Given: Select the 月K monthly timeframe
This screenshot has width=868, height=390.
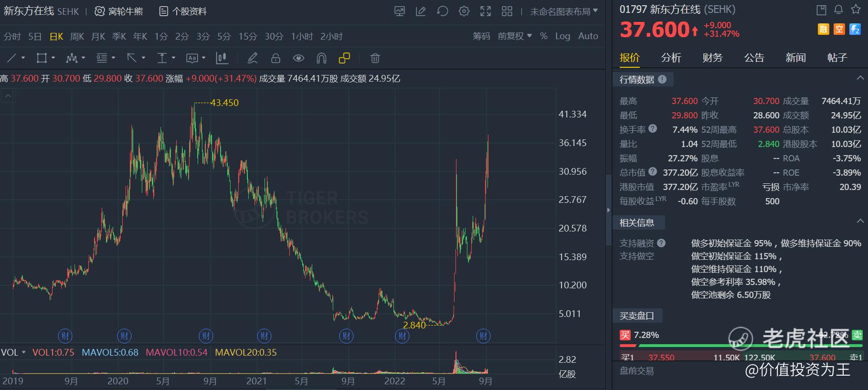Looking at the screenshot, I should point(98,36).
